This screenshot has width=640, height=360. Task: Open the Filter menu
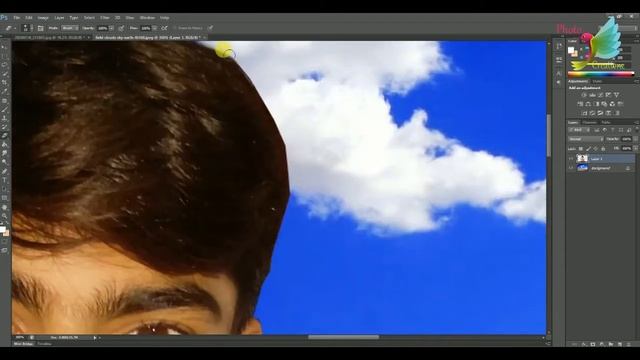pyautogui.click(x=105, y=18)
